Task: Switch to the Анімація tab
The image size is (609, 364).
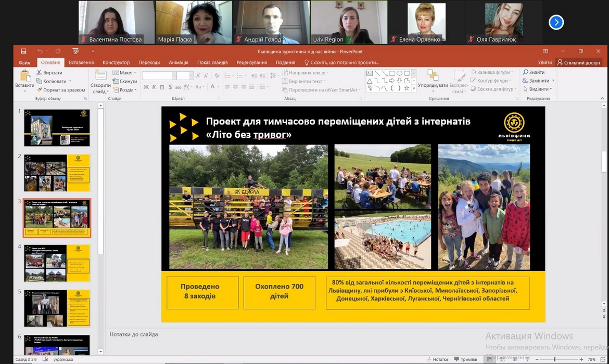Action: pyautogui.click(x=179, y=62)
